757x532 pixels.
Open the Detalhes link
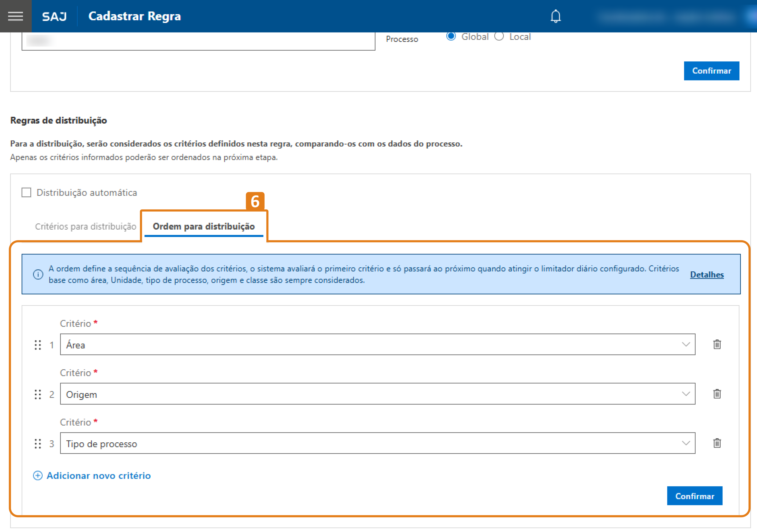tap(707, 274)
